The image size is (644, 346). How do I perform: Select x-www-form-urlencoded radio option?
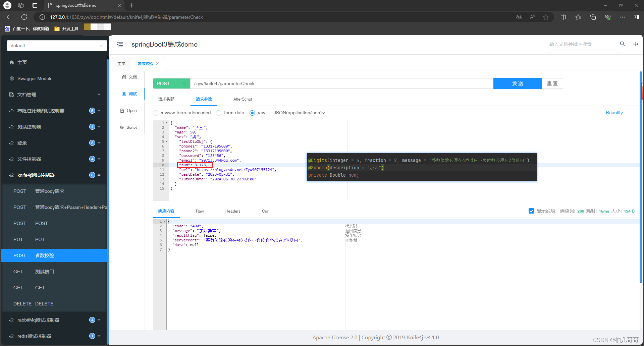click(x=156, y=113)
